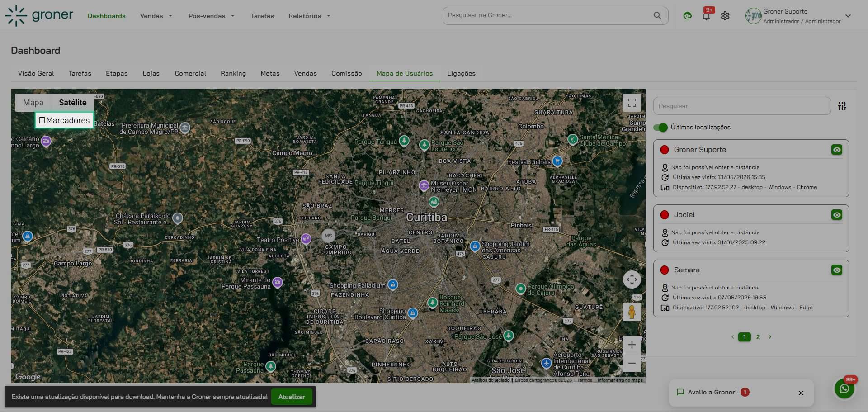The height and width of the screenshot is (412, 868).
Task: Click the Street View pegman
Action: 632,312
